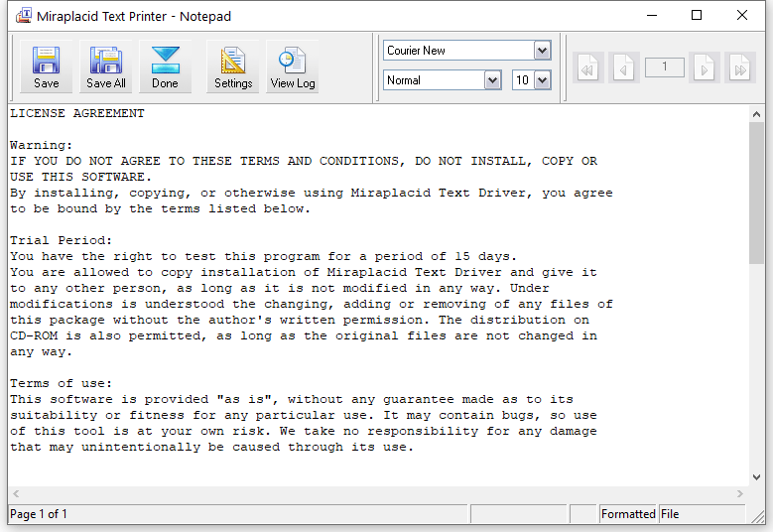Open Settings from the toolbar
Screen dimensions: 773x532
pos(232,66)
